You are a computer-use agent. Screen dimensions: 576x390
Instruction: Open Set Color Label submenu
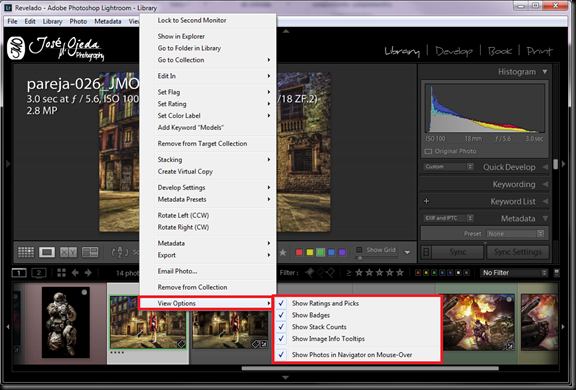click(x=208, y=116)
